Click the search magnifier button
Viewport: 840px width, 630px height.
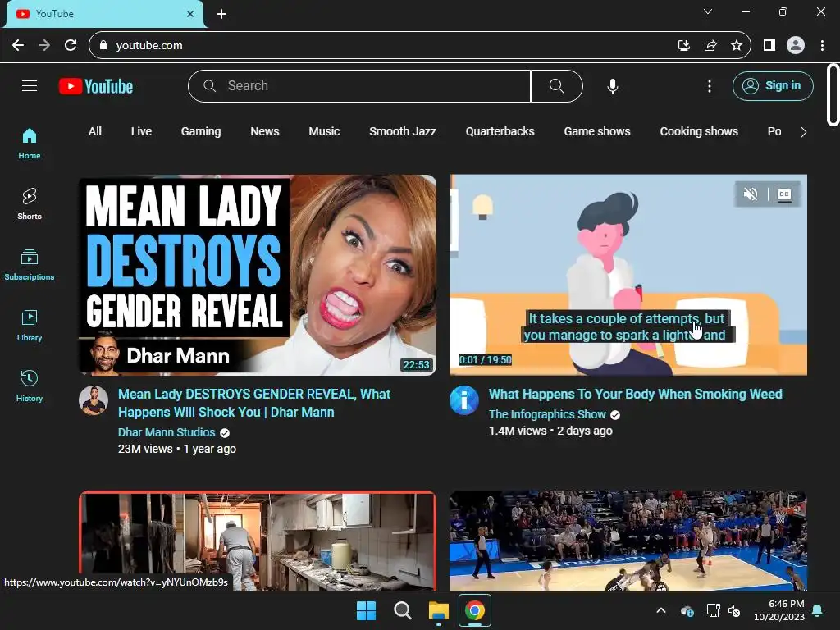(557, 85)
